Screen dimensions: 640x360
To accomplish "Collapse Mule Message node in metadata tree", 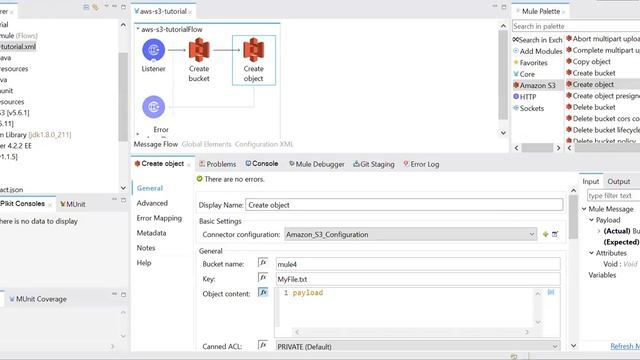I will 584,209.
